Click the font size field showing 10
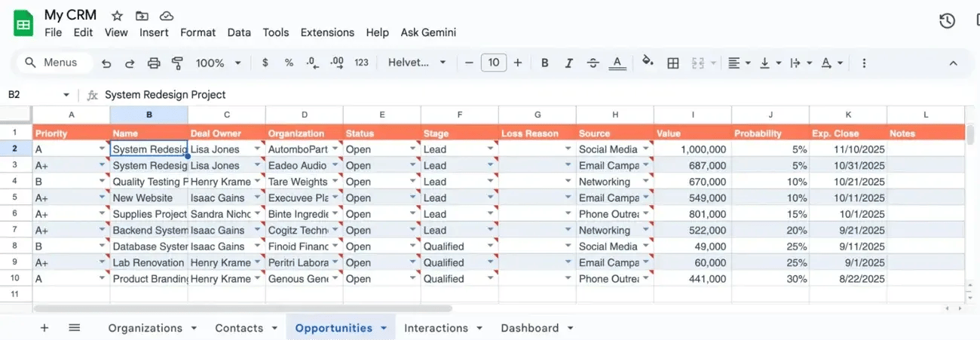The height and width of the screenshot is (340, 980). [x=493, y=63]
